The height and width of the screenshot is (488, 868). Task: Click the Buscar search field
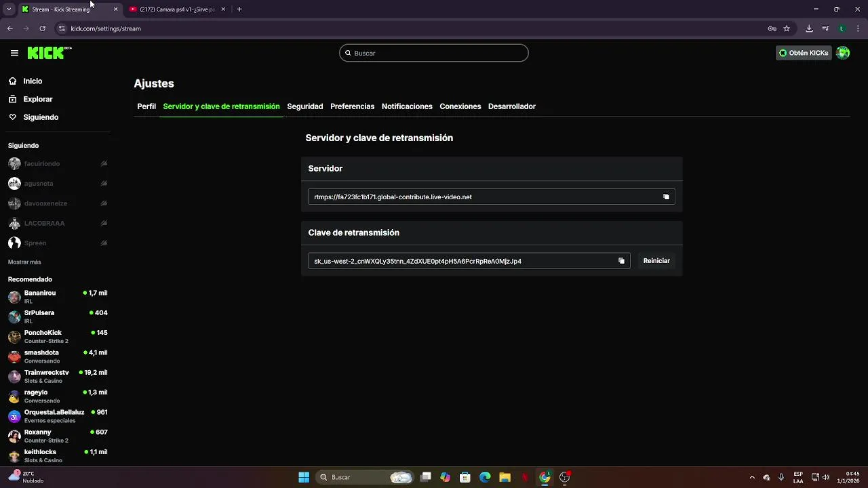[x=434, y=53]
